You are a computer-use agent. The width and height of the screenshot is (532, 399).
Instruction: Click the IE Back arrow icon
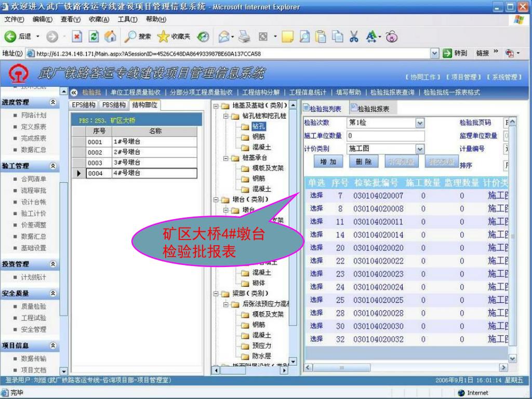(10, 36)
